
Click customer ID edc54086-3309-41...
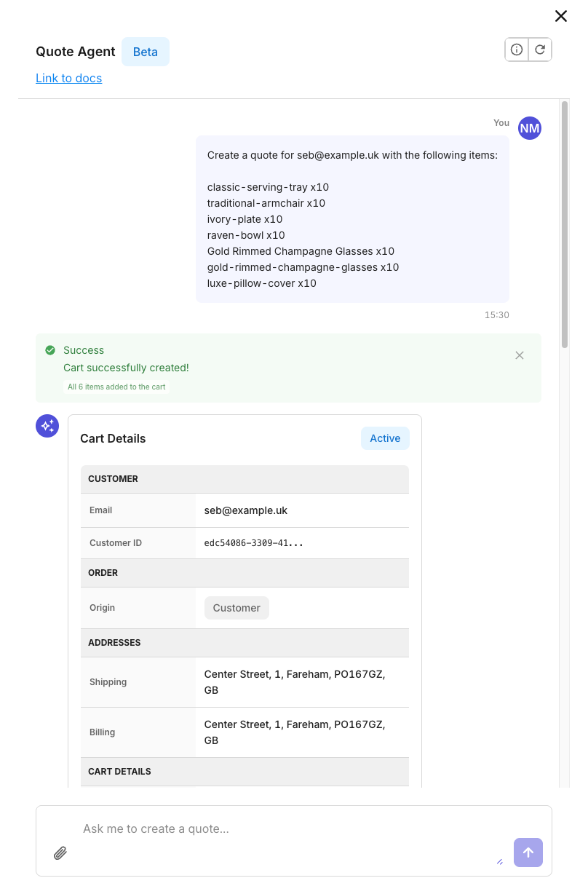(254, 543)
